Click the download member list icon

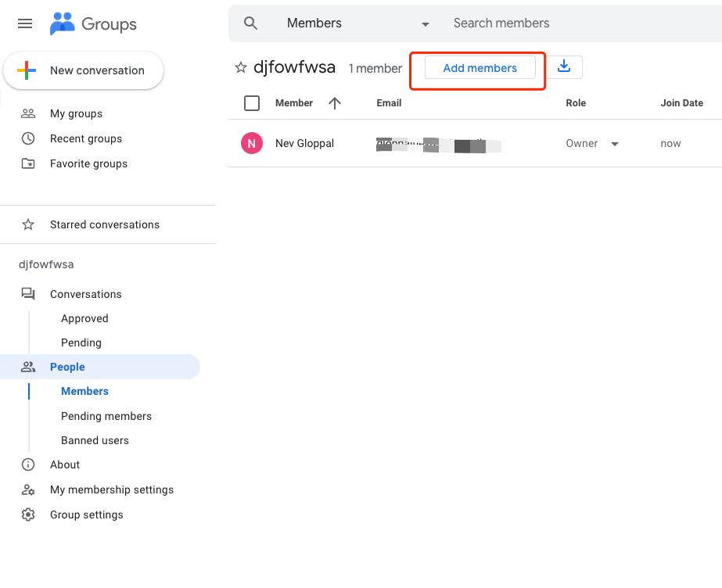564,67
